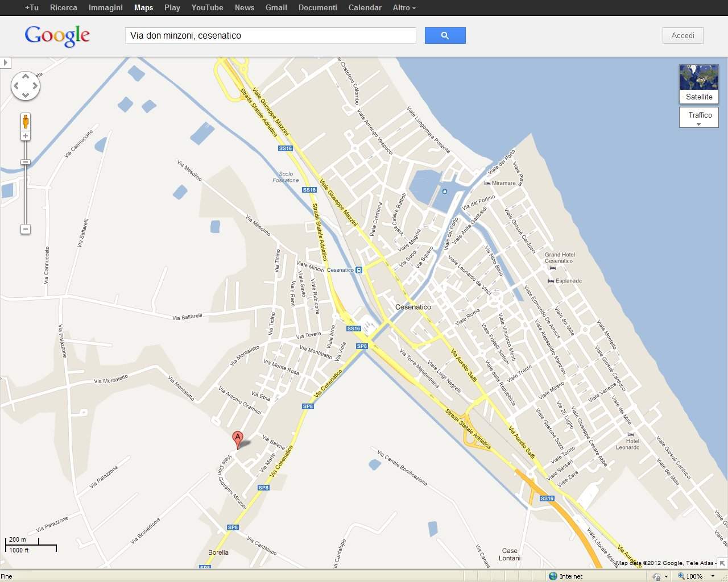The width and height of the screenshot is (728, 582).
Task: Click the Scolo Fossatone label
Action: pos(286,177)
